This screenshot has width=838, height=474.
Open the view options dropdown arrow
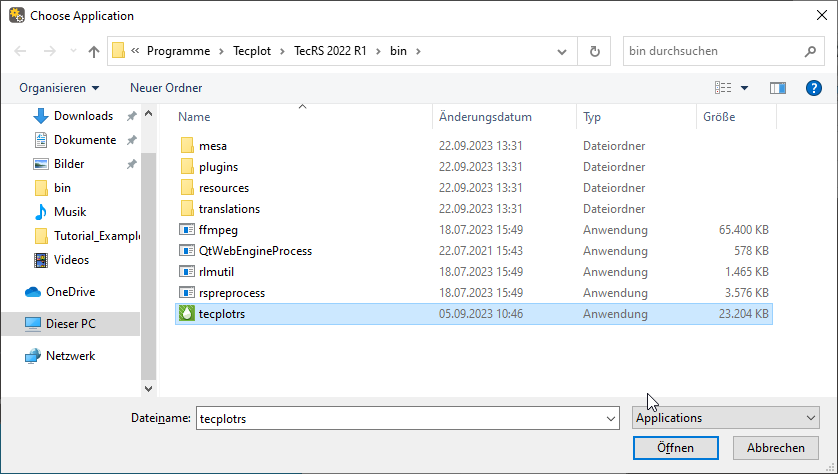pyautogui.click(x=744, y=88)
